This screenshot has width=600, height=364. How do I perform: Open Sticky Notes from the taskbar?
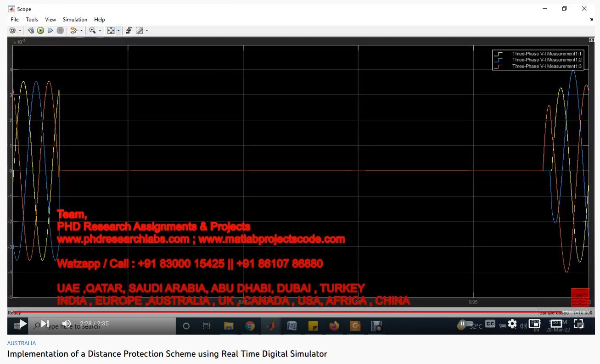pyautogui.click(x=313, y=326)
